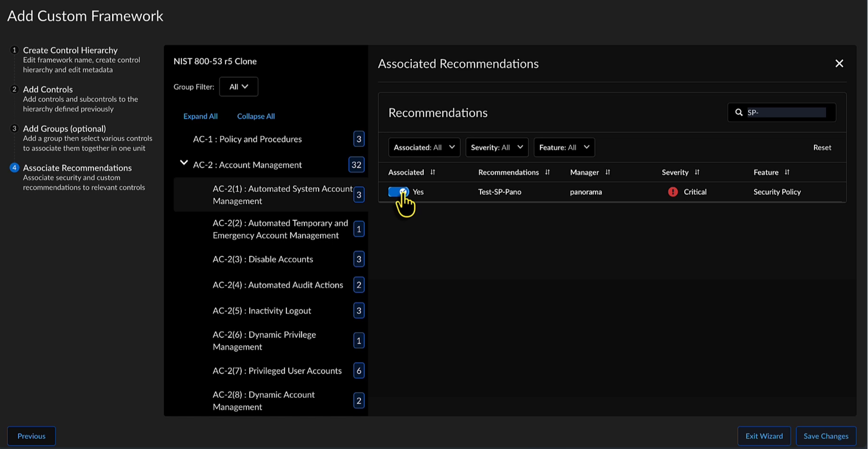Screen dimensions: 868x449
Task: Go to Create Control Hierarchy step
Action: click(x=70, y=50)
